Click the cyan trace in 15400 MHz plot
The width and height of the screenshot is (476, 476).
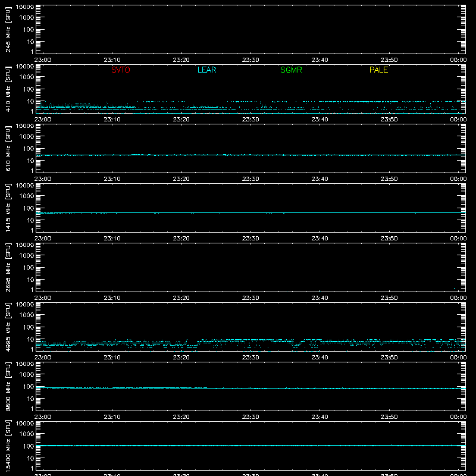250,446
